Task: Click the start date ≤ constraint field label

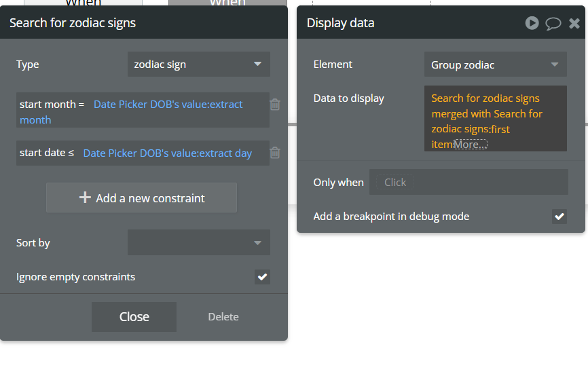Action: 46,153
